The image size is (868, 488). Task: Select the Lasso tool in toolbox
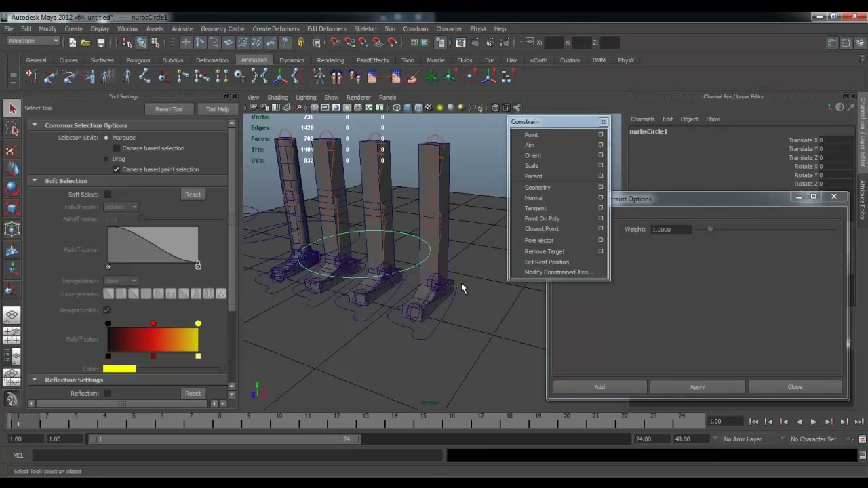tap(12, 129)
